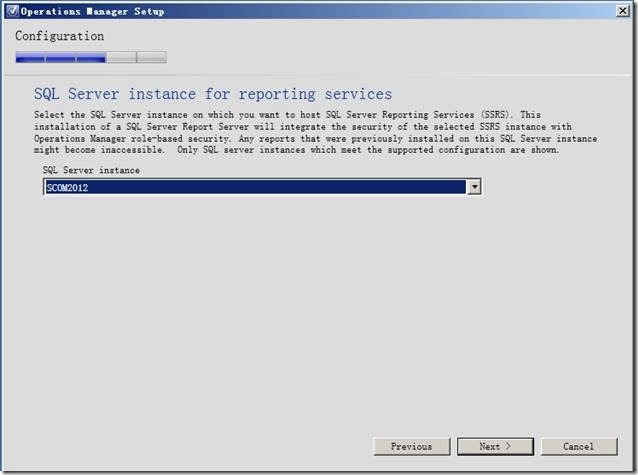Click the 'SQL Server instance for reporting services' heading

tap(213, 94)
